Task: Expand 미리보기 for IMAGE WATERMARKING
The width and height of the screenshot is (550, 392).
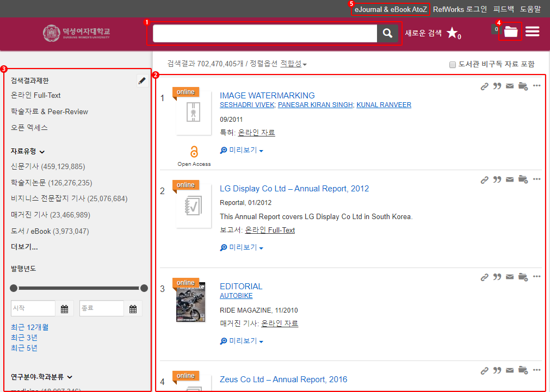Action: coord(242,150)
